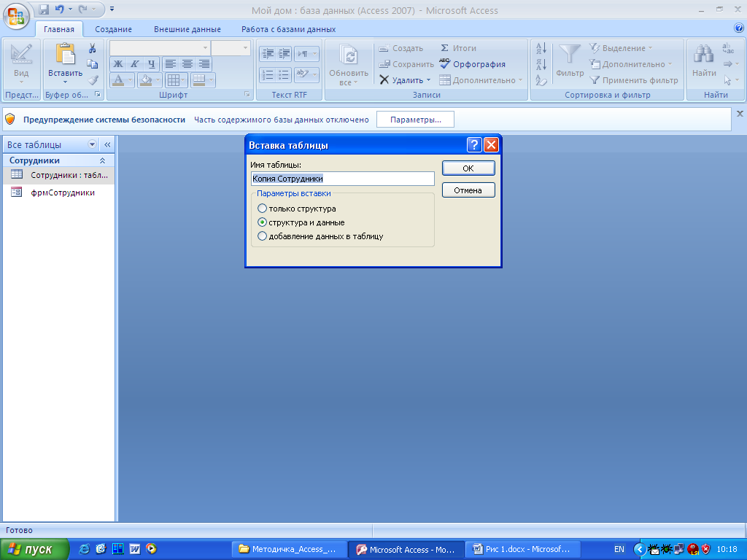
Task: Click the Undo arrow in quick access toolbar
Action: pyautogui.click(x=60, y=9)
